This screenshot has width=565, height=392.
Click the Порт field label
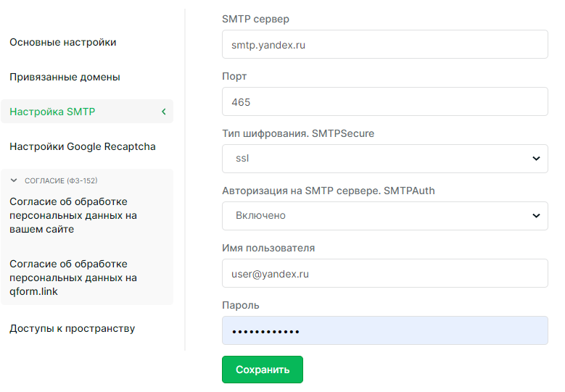[234, 76]
